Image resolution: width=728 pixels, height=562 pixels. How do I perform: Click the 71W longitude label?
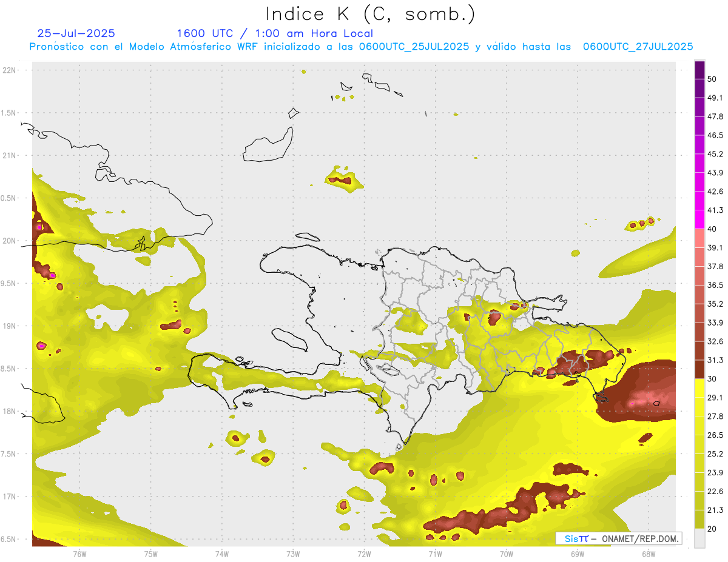pyautogui.click(x=435, y=554)
